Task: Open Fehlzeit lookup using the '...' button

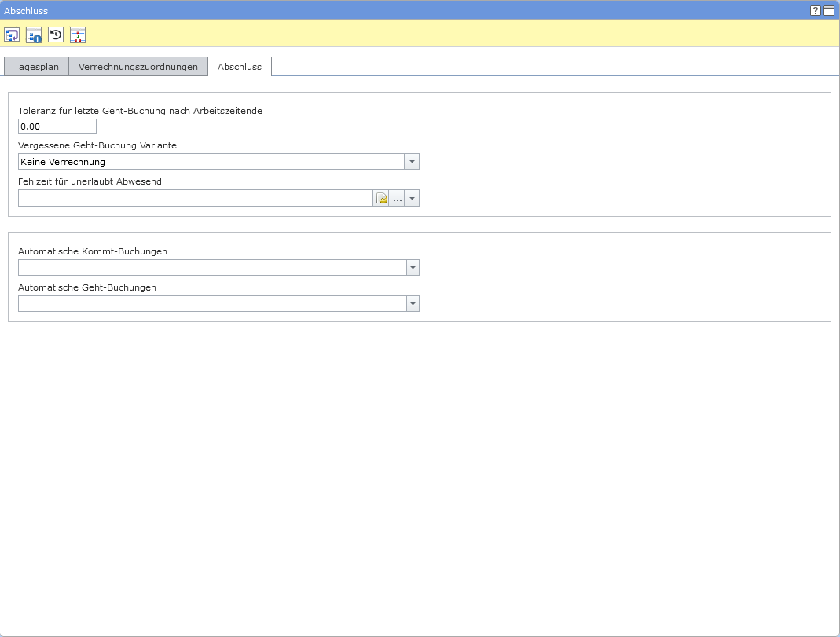Action: [397, 199]
